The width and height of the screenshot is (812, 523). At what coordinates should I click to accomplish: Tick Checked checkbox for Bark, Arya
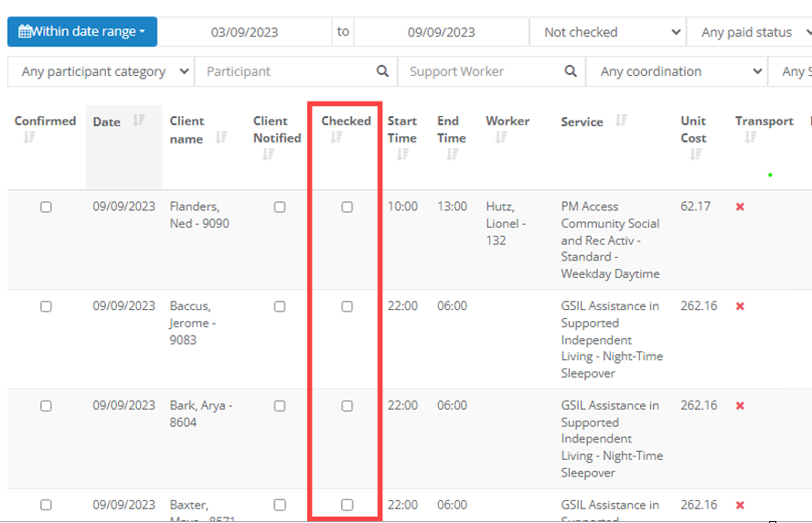347,406
